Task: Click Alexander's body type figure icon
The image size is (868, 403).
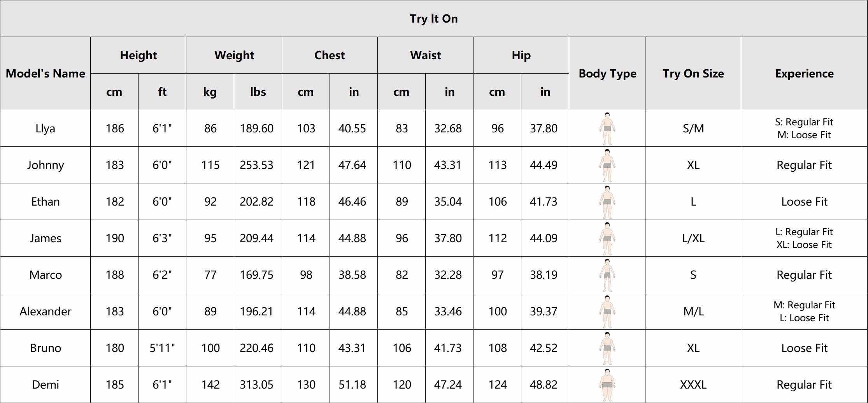Action: 607,311
